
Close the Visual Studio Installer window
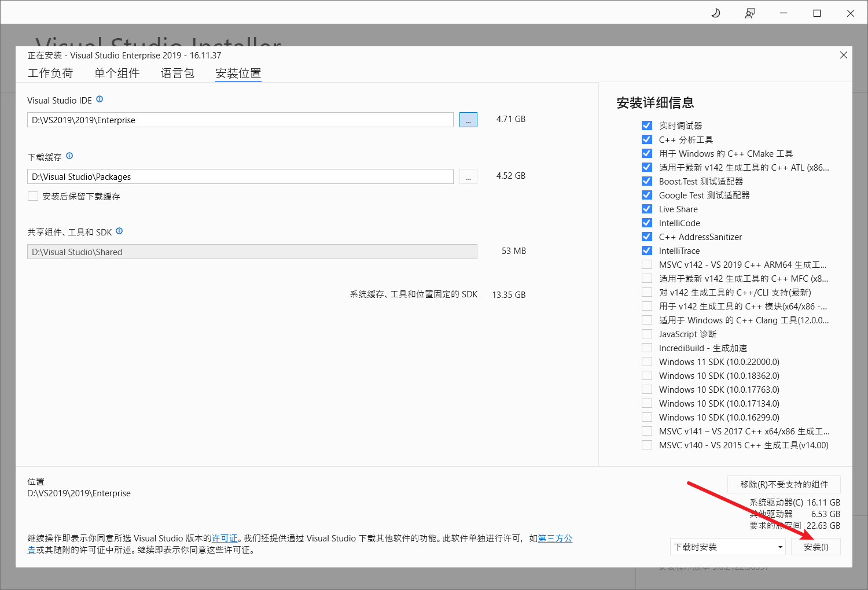coord(851,13)
